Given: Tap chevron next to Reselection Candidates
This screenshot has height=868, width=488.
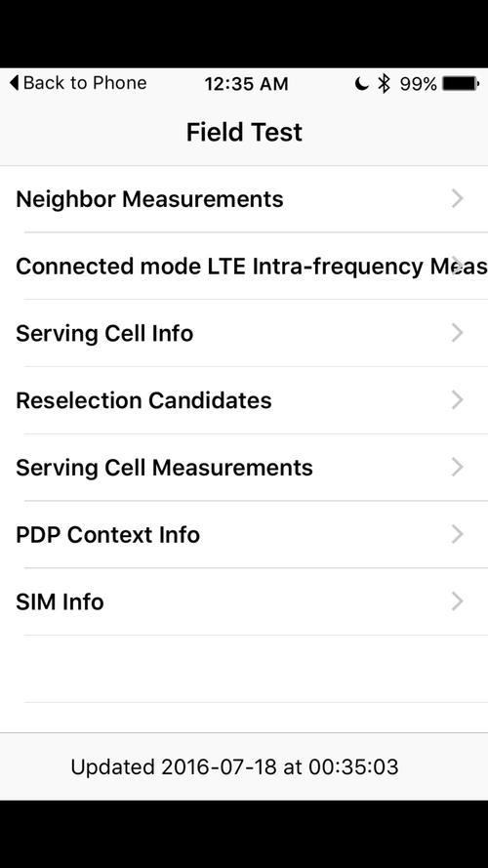Looking at the screenshot, I should point(457,399).
